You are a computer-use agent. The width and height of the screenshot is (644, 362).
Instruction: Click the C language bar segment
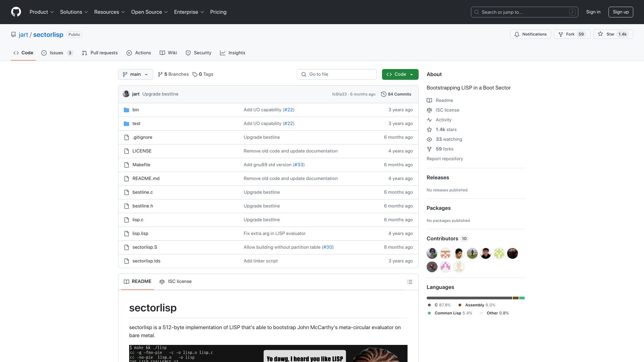[469, 298]
